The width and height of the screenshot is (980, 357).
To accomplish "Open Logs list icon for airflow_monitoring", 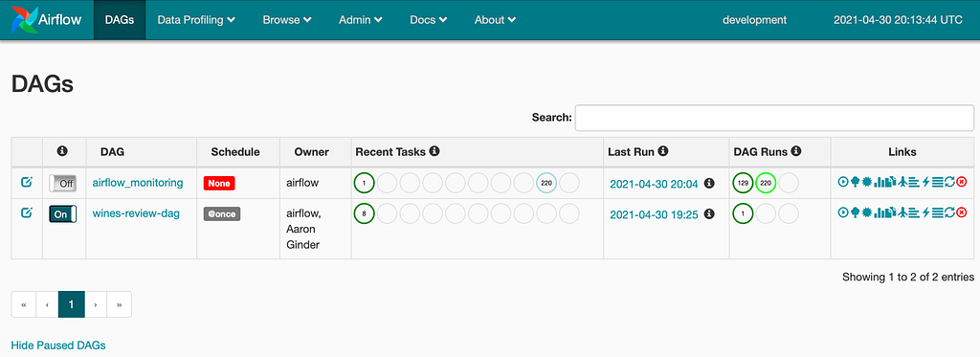I will [x=938, y=182].
